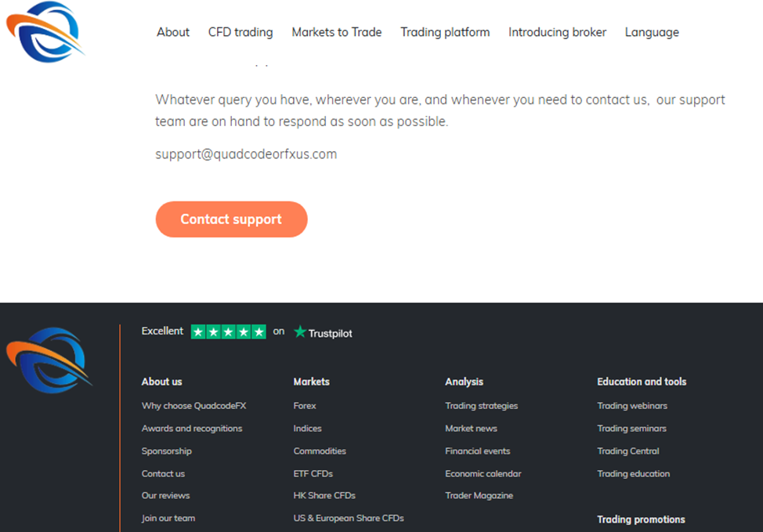The width and height of the screenshot is (763, 532).
Task: Click the green five-star rating badge
Action: [x=228, y=331]
